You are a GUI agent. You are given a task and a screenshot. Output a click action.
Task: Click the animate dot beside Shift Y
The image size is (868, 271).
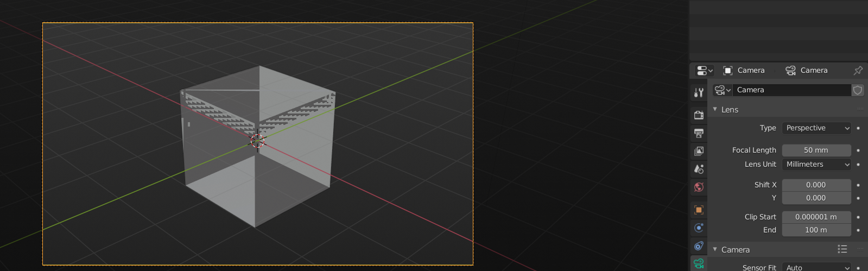click(858, 198)
